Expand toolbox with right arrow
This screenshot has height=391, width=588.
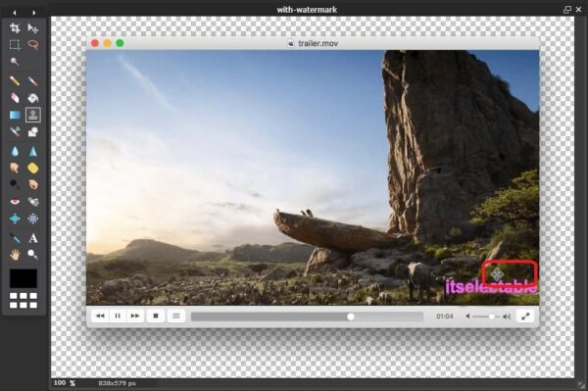(33, 13)
